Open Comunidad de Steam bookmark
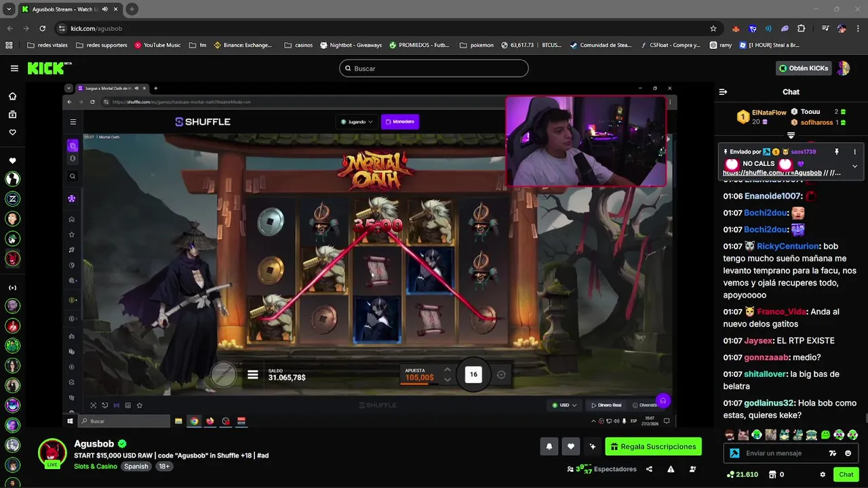 tap(601, 45)
